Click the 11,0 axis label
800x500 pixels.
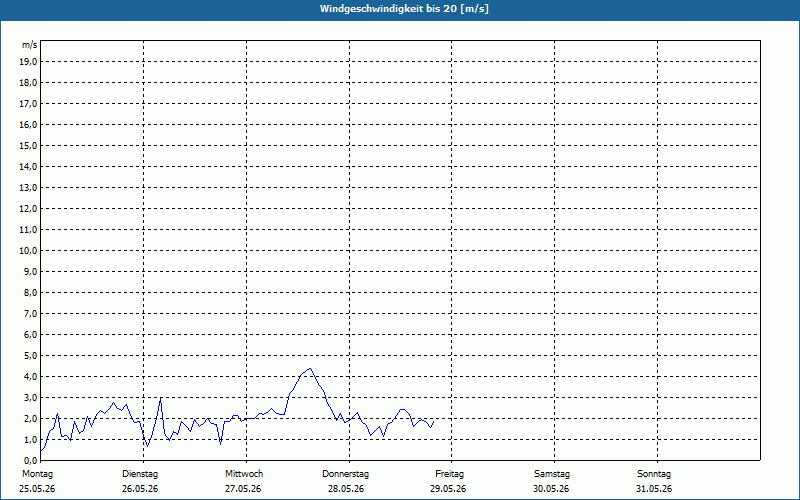(28, 230)
